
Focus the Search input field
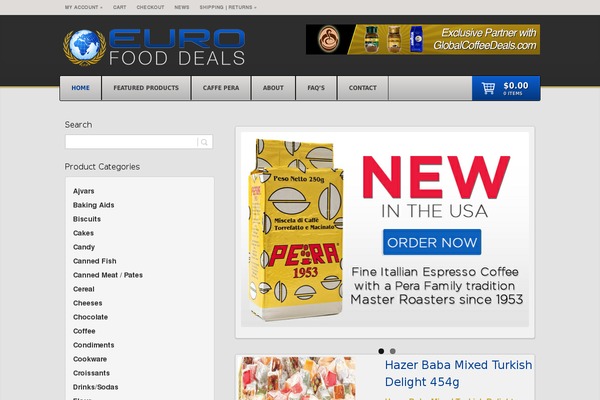(131, 142)
